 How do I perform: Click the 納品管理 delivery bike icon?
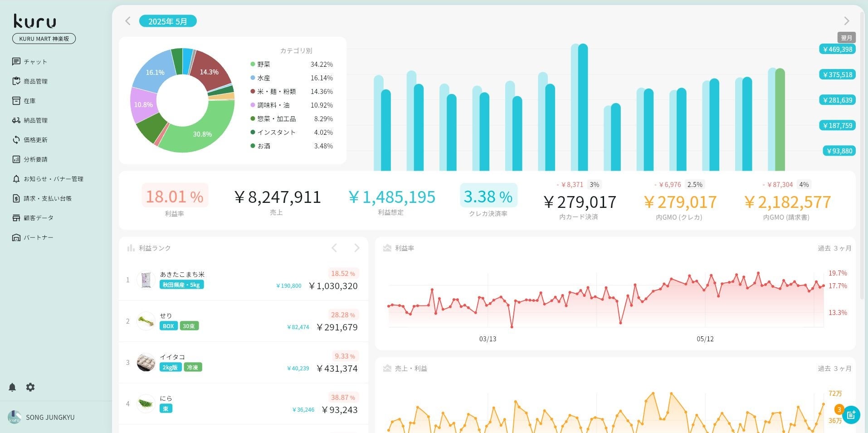pyautogui.click(x=16, y=120)
